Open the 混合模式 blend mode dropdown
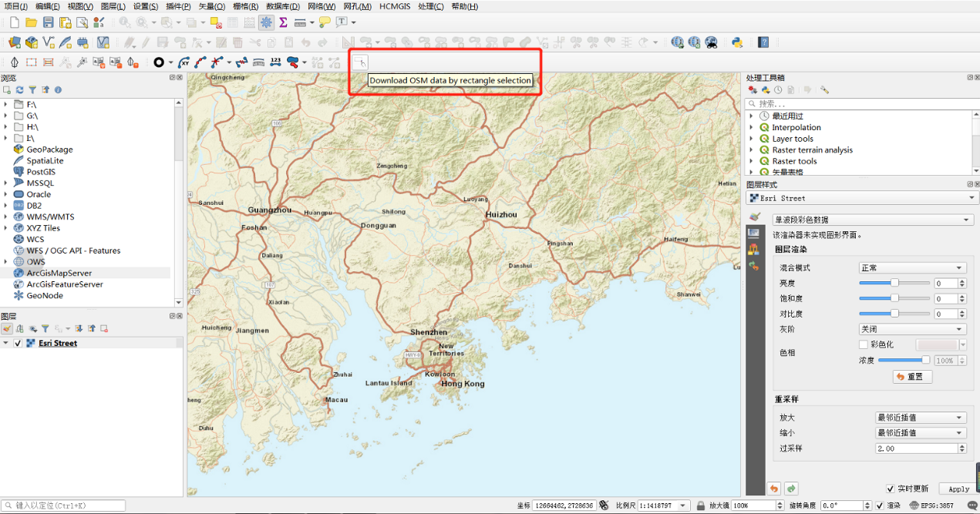Image resolution: width=980 pixels, height=514 pixels. tap(913, 268)
